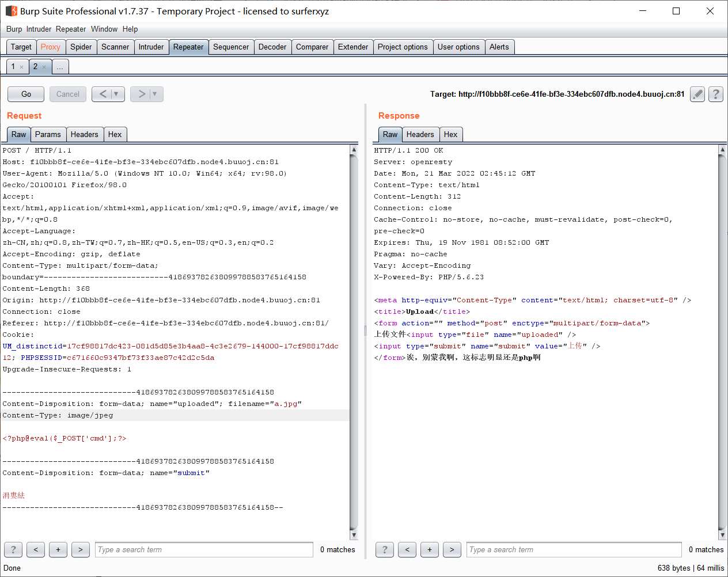Select response Raw view tab
The height and width of the screenshot is (577, 728).
(x=390, y=135)
